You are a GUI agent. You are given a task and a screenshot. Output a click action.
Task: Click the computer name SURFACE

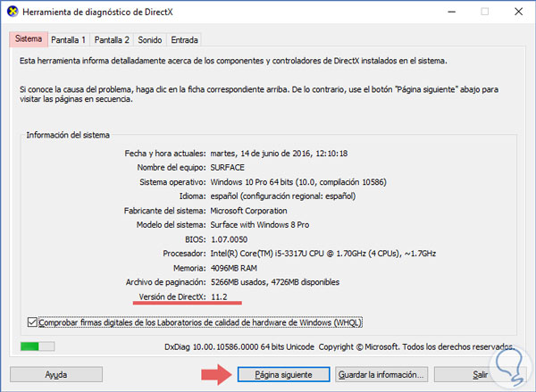[x=227, y=168]
